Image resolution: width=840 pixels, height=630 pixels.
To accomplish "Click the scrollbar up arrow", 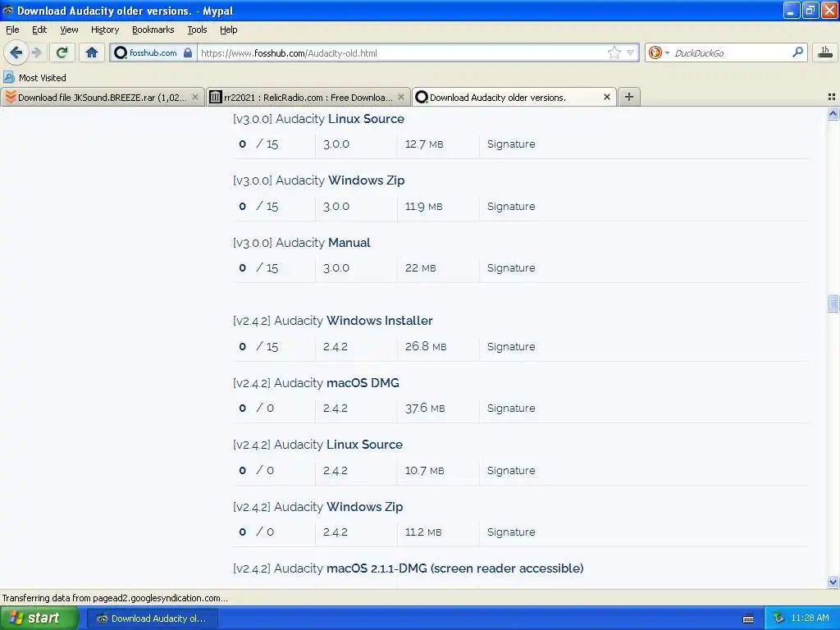I will (833, 113).
